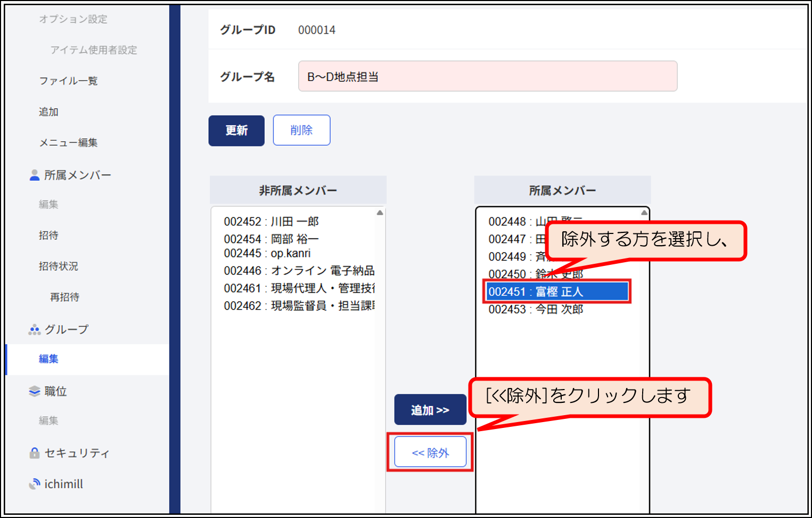Click the セキュリティ lock icon
This screenshot has width=812, height=518.
(x=35, y=453)
